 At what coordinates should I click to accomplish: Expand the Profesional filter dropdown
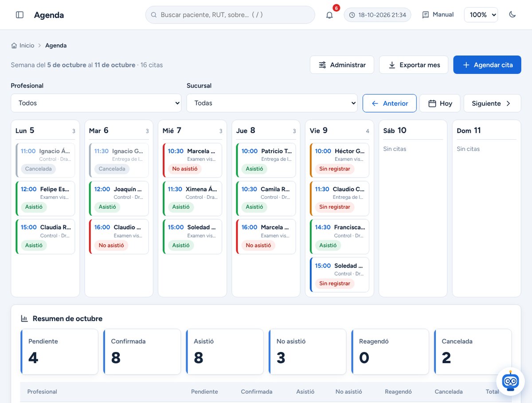96,103
